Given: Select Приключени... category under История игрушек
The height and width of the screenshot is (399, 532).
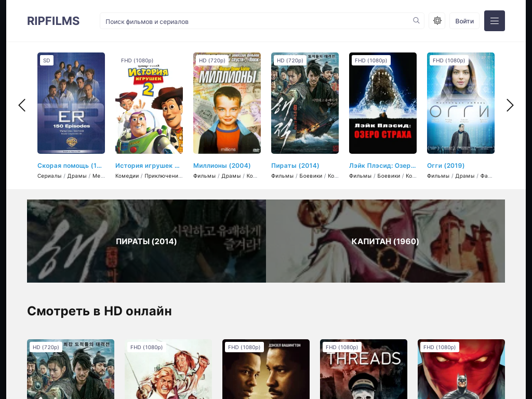Looking at the screenshot, I should (164, 176).
